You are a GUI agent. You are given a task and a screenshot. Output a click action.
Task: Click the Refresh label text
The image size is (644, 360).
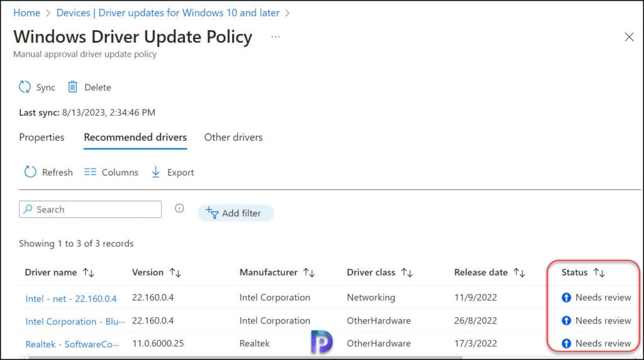[x=57, y=172]
